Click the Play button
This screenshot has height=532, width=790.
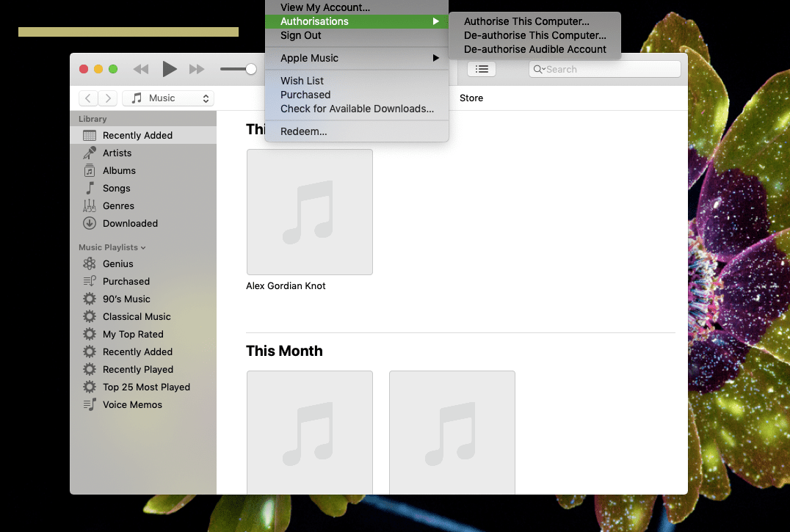(x=170, y=69)
